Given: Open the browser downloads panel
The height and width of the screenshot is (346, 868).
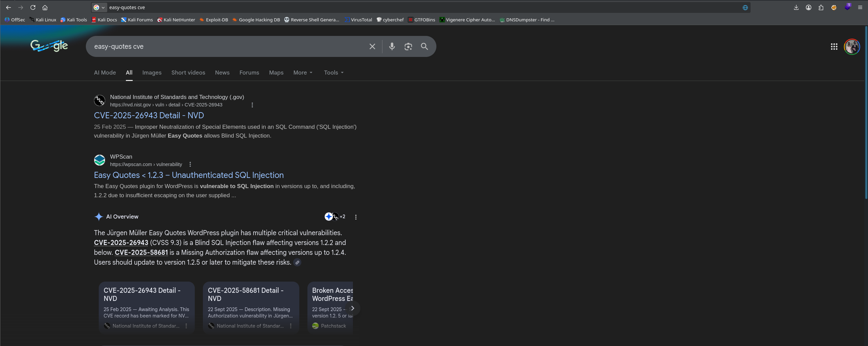Looking at the screenshot, I should click(796, 7).
